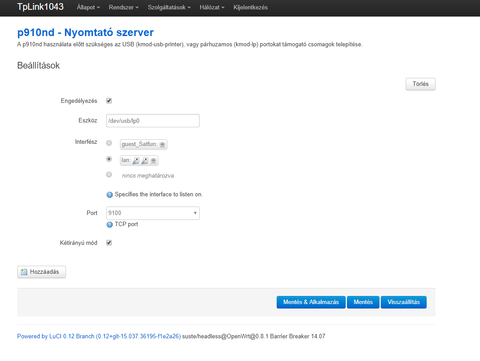
Task: Click the first ethernet icon in lan
Action: (x=136, y=161)
